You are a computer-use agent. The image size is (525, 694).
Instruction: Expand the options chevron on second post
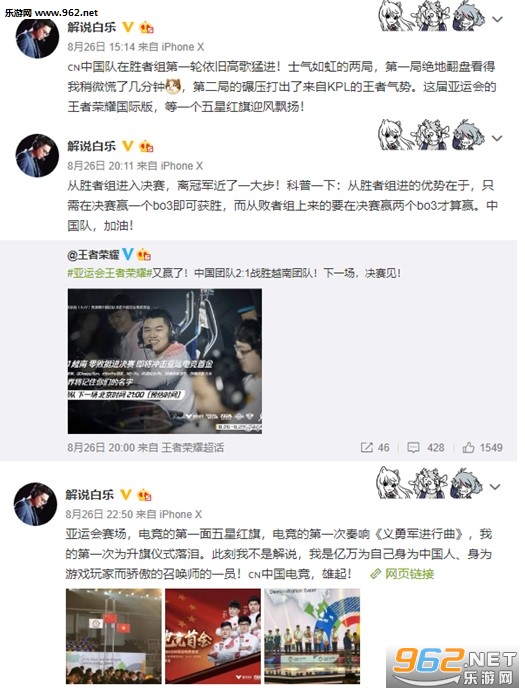(497, 138)
